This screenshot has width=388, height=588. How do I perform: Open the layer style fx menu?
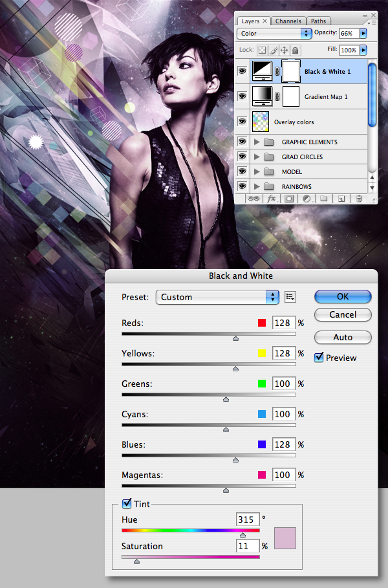pyautogui.click(x=272, y=199)
